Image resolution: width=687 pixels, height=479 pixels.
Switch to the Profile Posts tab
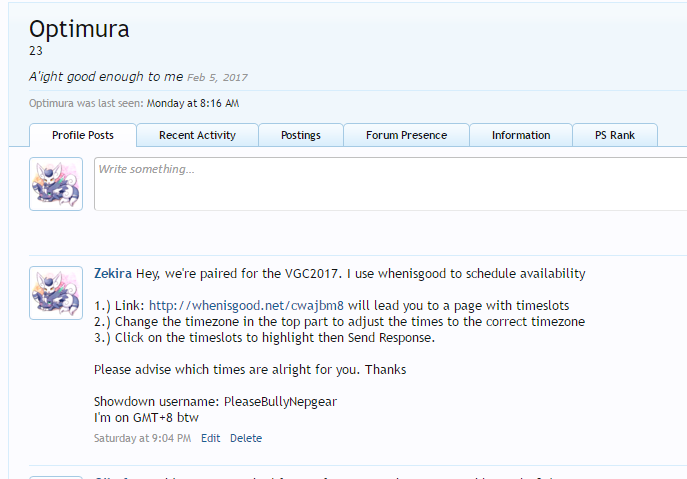pyautogui.click(x=83, y=135)
